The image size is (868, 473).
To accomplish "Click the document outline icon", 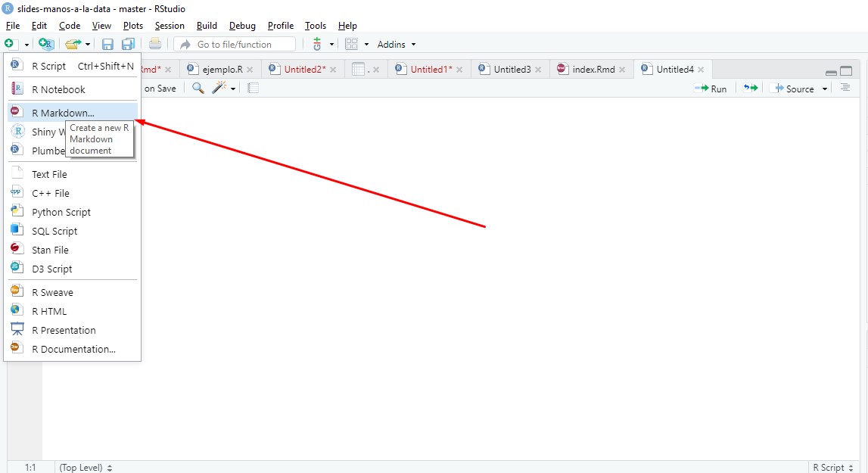I will [x=845, y=89].
